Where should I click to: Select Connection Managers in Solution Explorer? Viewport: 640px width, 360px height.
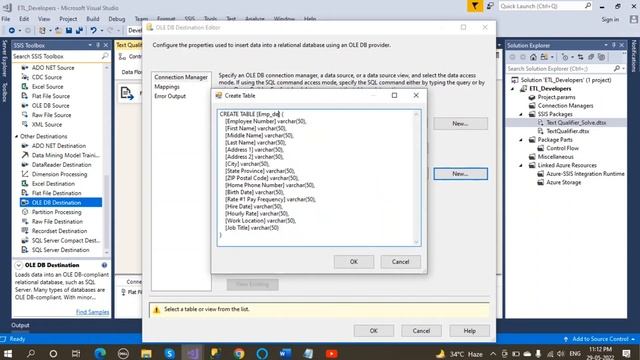565,106
